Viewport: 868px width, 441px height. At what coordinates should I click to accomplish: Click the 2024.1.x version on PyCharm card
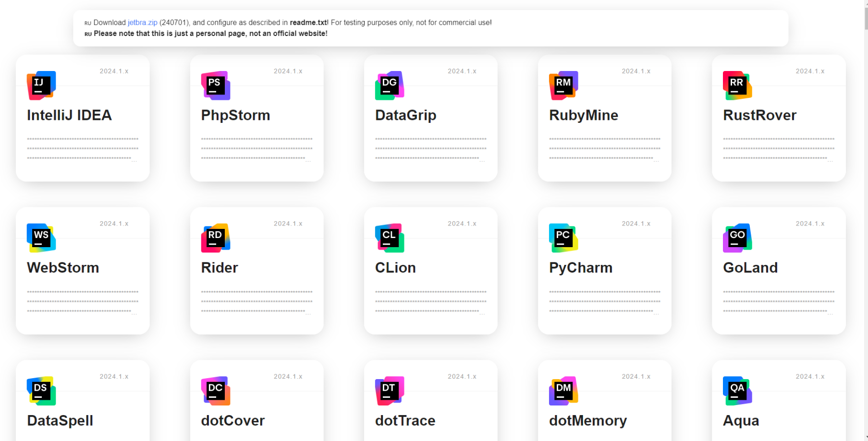click(636, 224)
